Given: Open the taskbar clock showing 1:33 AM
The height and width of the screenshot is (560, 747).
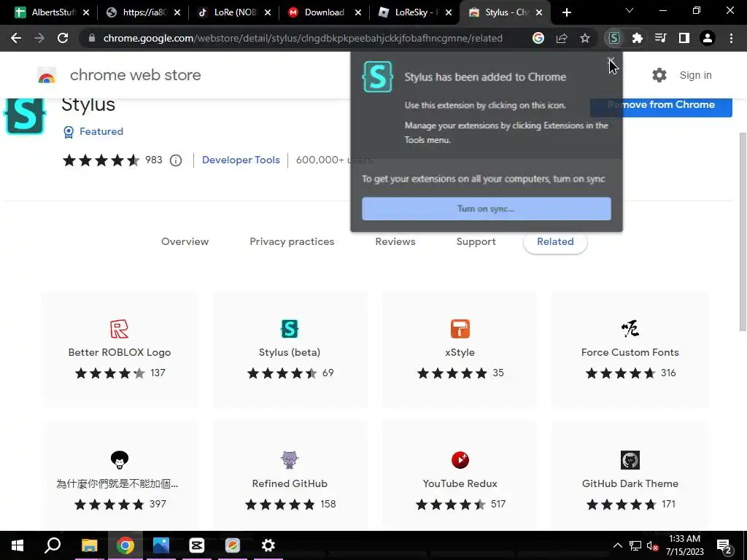Looking at the screenshot, I should [684, 545].
